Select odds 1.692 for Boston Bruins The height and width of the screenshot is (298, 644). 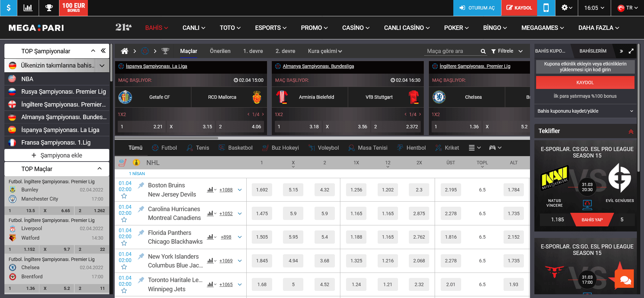[x=262, y=190]
